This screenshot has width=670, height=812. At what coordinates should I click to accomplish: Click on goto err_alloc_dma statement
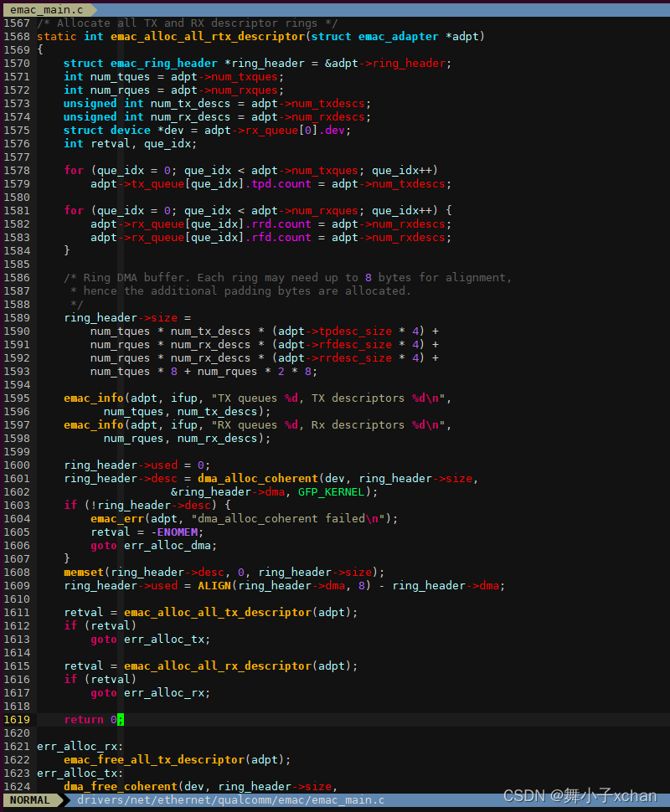[x=153, y=546]
